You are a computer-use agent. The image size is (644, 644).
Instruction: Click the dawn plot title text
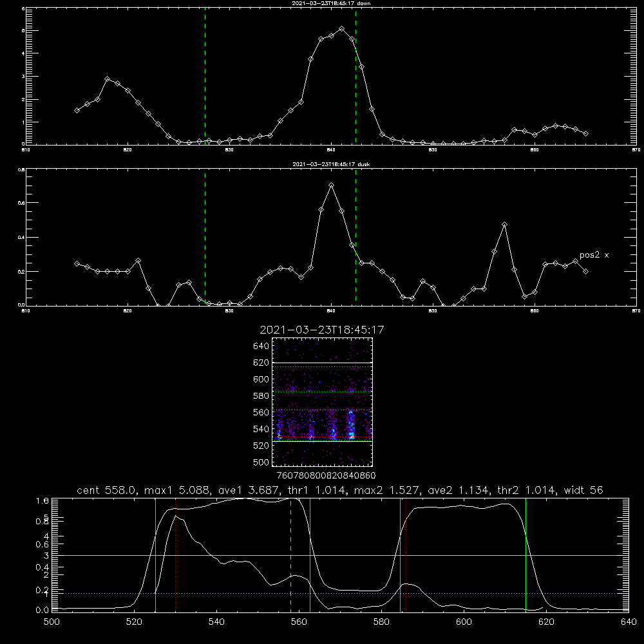(331, 3)
